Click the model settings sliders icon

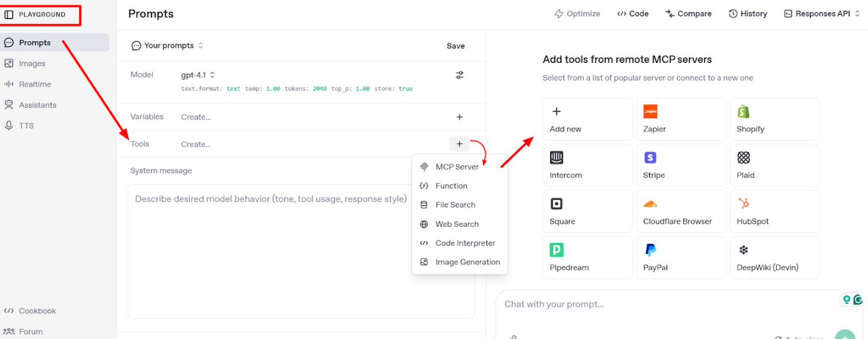click(460, 75)
